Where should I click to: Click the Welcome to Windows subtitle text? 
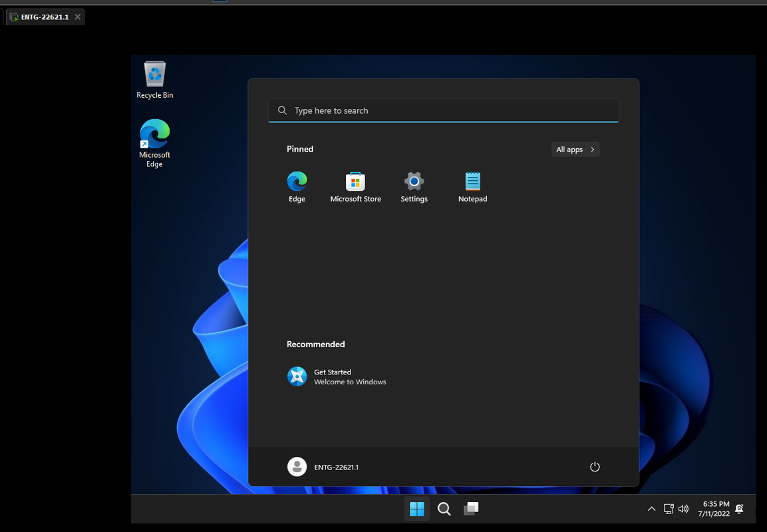[x=350, y=382]
